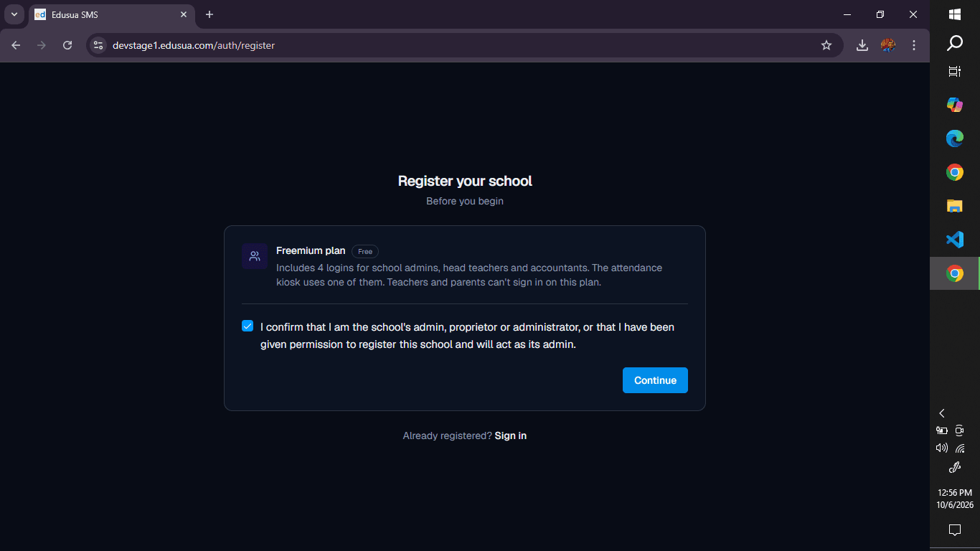Open the Windows Start menu
980x551 pixels.
pos(955,14)
